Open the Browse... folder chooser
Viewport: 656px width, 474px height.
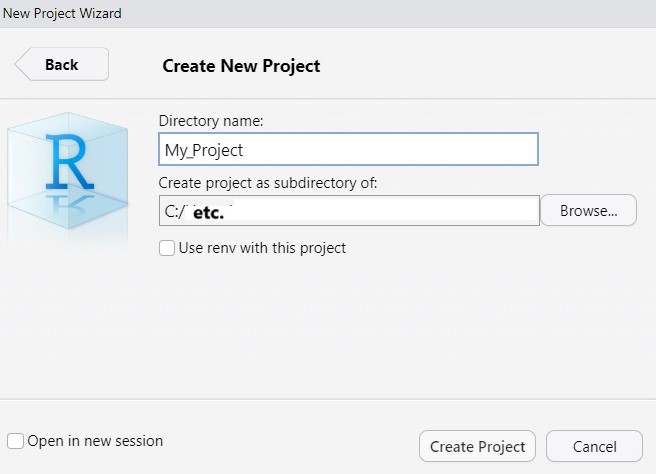pyautogui.click(x=588, y=210)
